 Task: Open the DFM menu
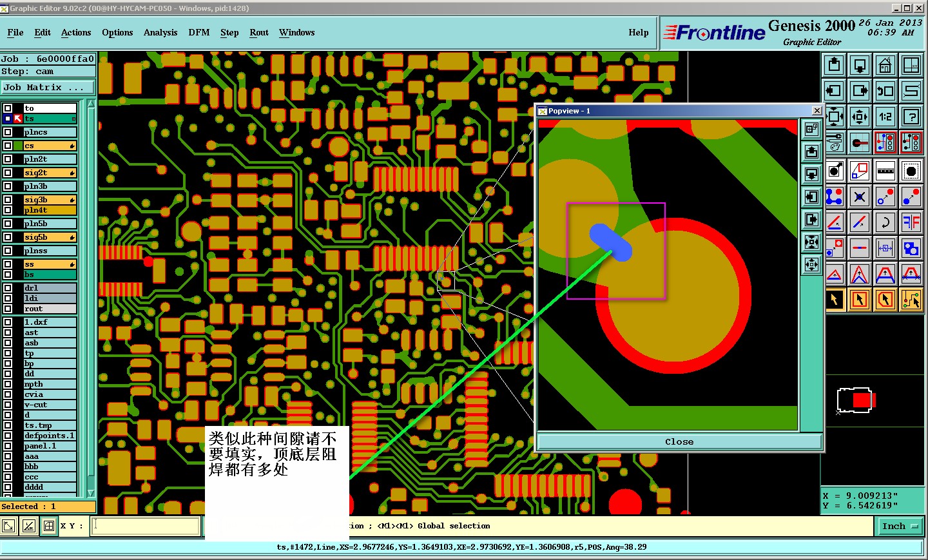(199, 32)
